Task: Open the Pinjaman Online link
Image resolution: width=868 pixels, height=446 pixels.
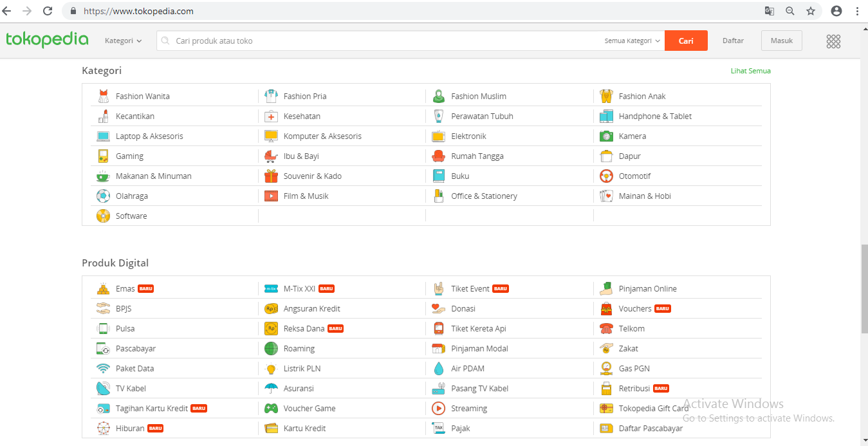Action: (x=648, y=289)
